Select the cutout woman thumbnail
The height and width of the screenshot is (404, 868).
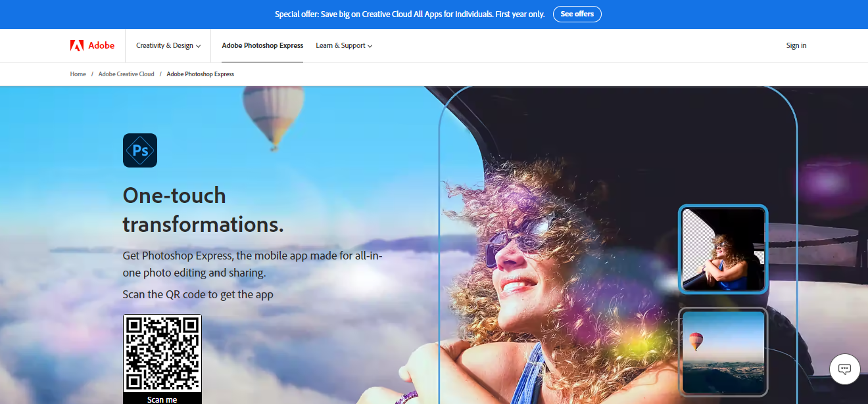point(723,249)
